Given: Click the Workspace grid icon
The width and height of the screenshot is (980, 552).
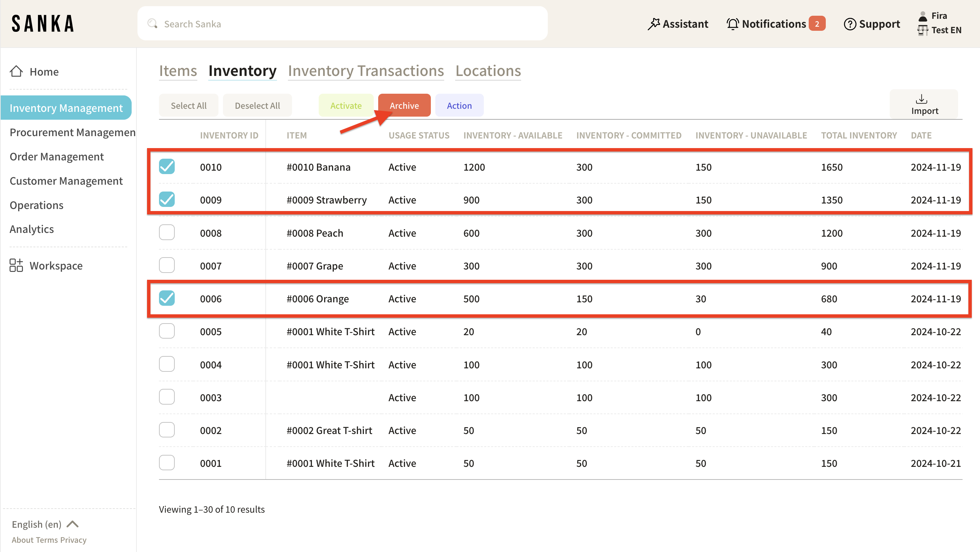Looking at the screenshot, I should click(16, 265).
